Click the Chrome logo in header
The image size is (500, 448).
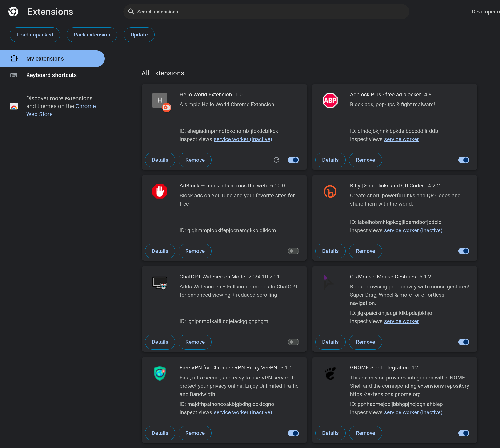(x=13, y=12)
